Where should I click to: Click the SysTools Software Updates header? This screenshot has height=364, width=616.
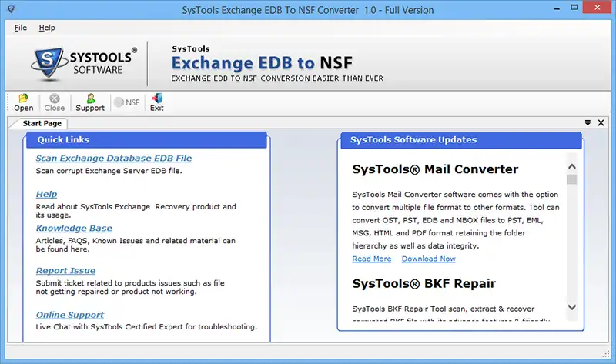pos(461,140)
